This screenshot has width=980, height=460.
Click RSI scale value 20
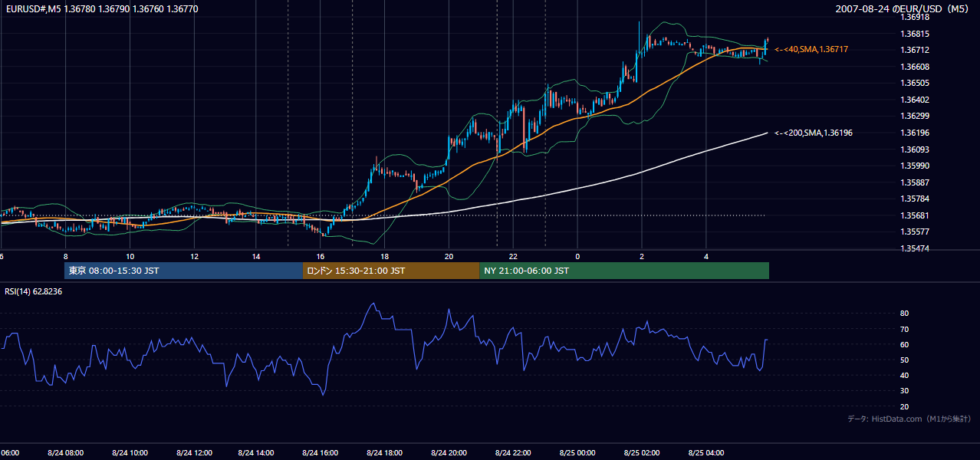click(904, 406)
